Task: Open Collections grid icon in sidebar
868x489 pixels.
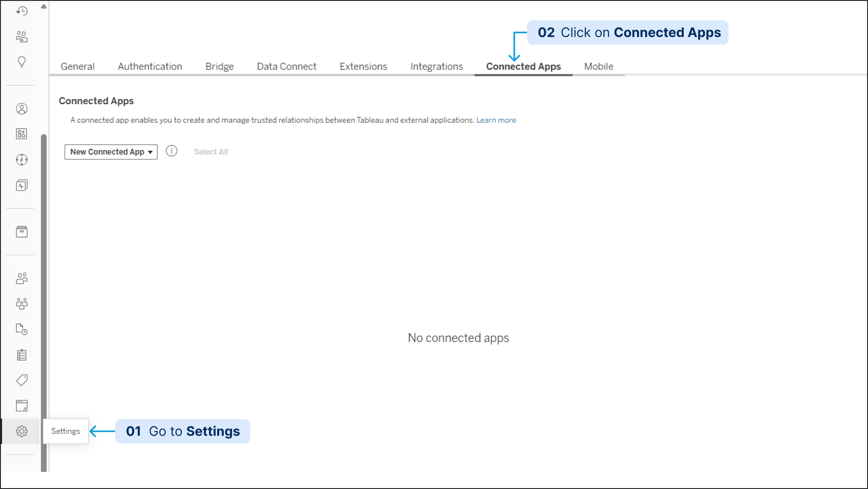Action: pos(22,134)
